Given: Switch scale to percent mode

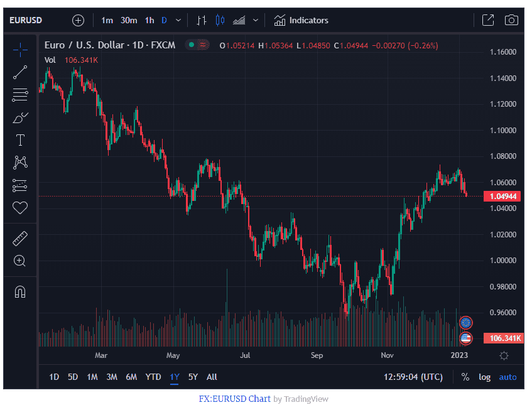Looking at the screenshot, I should (x=465, y=377).
